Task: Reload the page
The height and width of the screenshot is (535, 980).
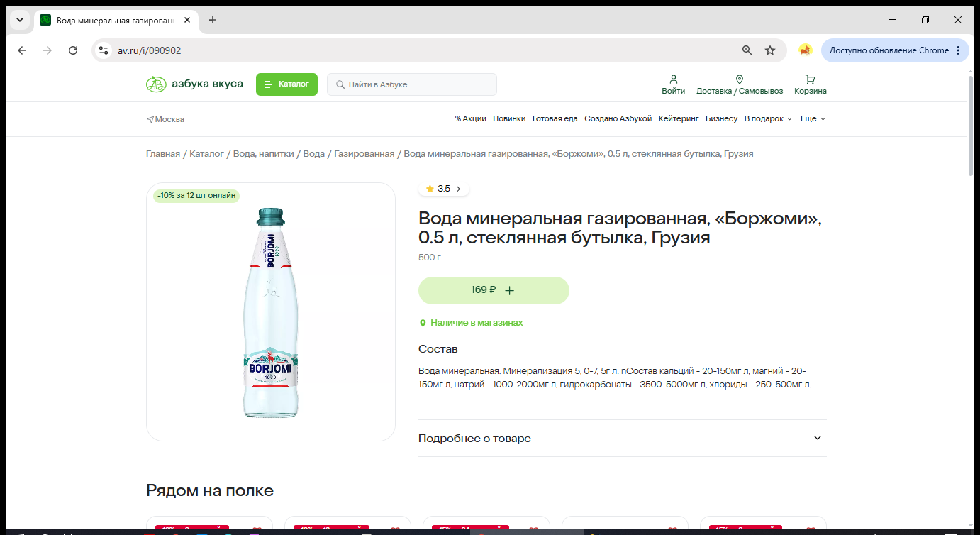Action: pos(73,50)
